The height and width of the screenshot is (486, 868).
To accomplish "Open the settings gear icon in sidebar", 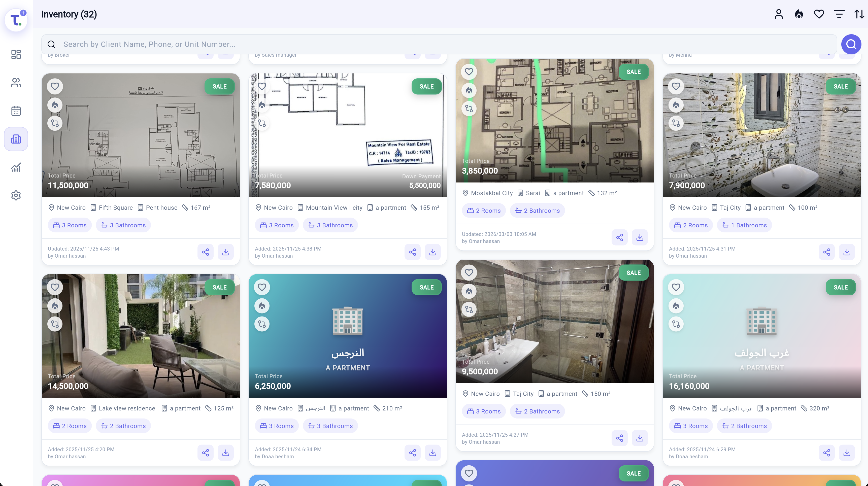I will point(16,195).
